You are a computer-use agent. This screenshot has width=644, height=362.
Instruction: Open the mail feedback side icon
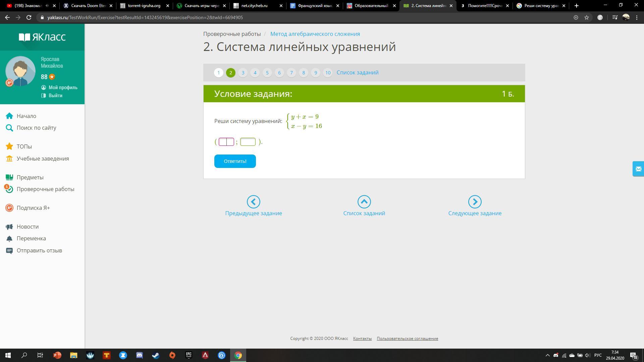pos(638,169)
